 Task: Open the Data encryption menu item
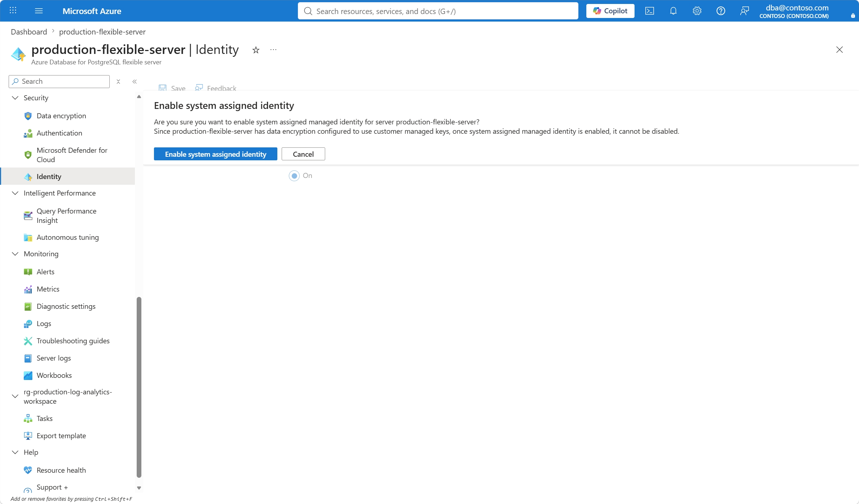coord(68,116)
